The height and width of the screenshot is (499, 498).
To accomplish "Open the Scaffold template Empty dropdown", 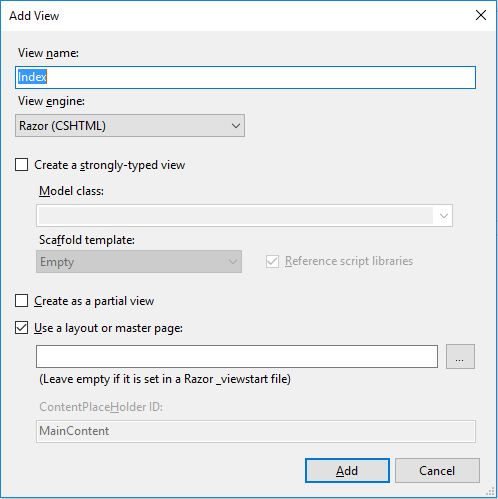I will 139,262.
